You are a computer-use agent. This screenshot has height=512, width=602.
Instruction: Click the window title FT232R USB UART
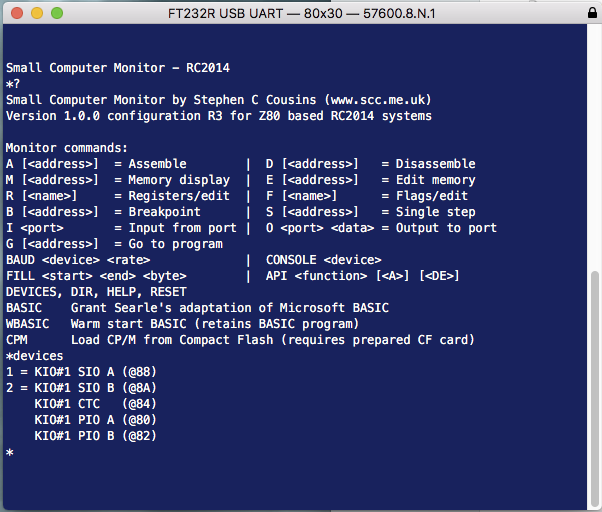pyautogui.click(x=300, y=13)
